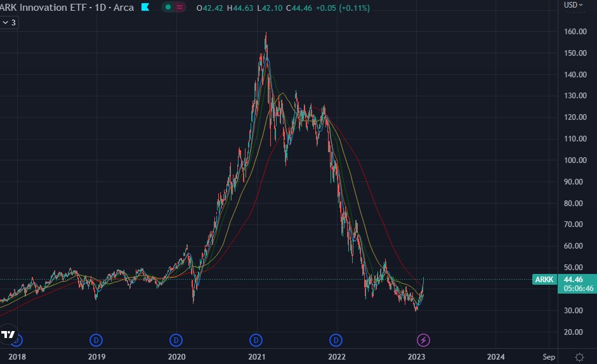Viewport: 597px width, 364px height.
Task: Click the cyan flag icon beside Arca
Action: [x=145, y=7]
